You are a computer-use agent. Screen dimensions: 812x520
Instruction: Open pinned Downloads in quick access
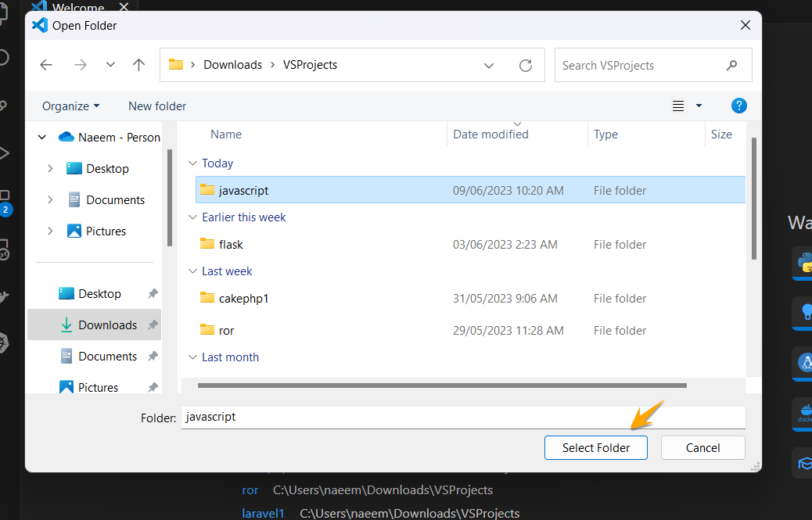click(94, 325)
